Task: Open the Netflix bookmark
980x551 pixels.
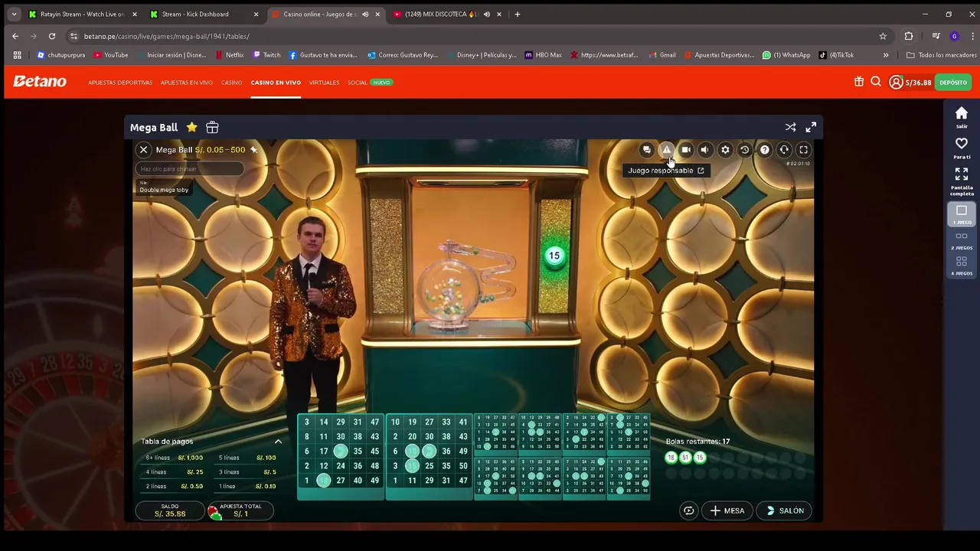Action: click(229, 55)
